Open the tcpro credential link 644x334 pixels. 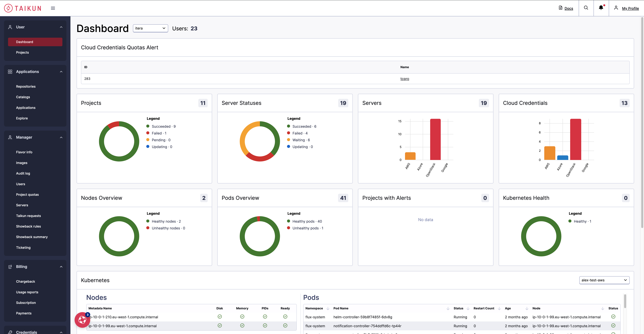pyautogui.click(x=405, y=79)
